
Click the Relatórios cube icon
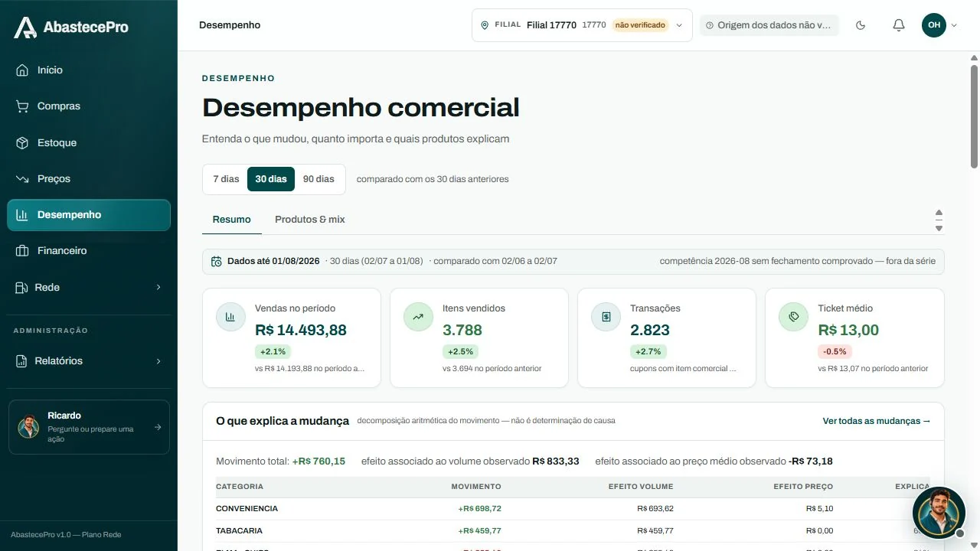21,361
